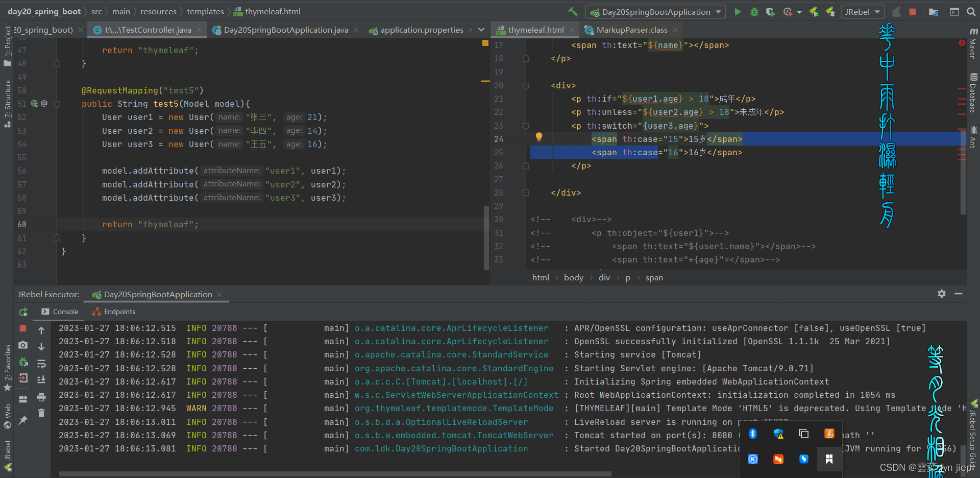Toggle the Ant tool window button
Screen dimensions: 980x478
point(973,137)
